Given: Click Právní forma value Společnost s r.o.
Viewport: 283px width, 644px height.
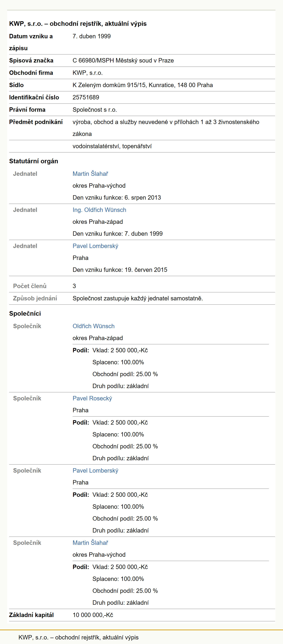Looking at the screenshot, I should (95, 110).
